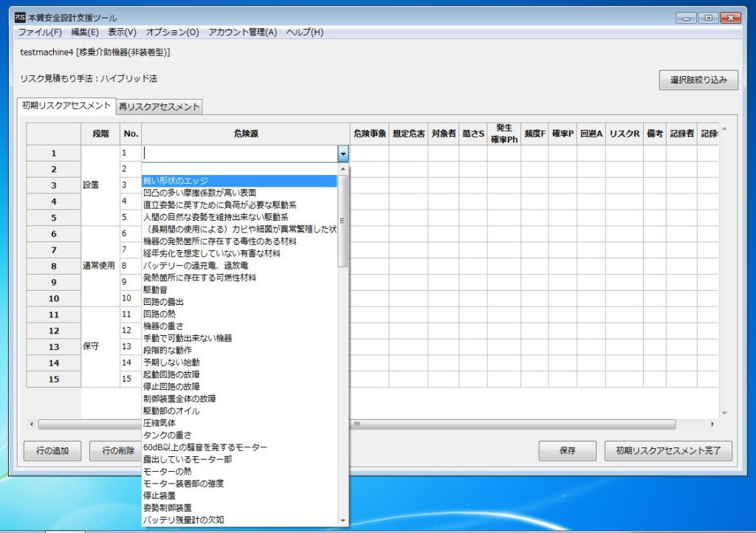Open the ヘルプ(H) menu
756x533 pixels.
[305, 32]
